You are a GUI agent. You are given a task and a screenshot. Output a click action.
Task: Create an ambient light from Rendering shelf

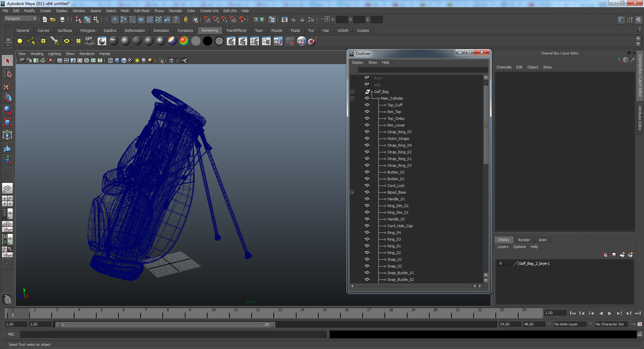[20, 41]
